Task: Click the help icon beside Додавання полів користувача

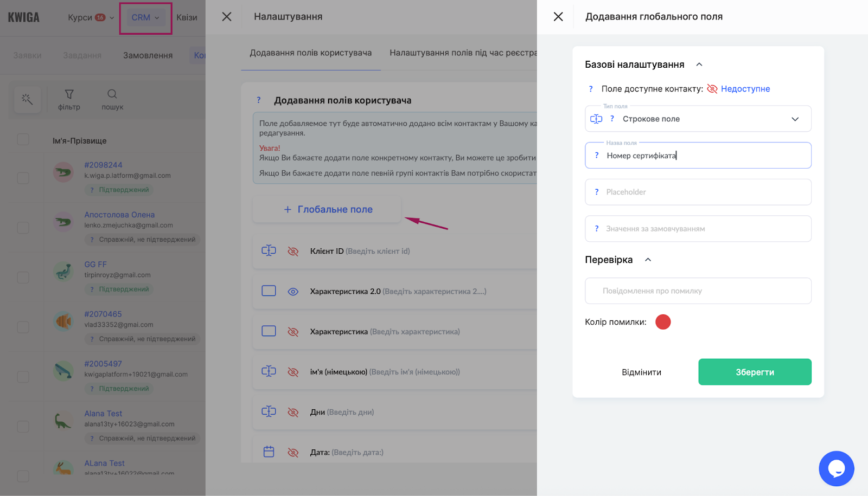Action: (x=259, y=100)
